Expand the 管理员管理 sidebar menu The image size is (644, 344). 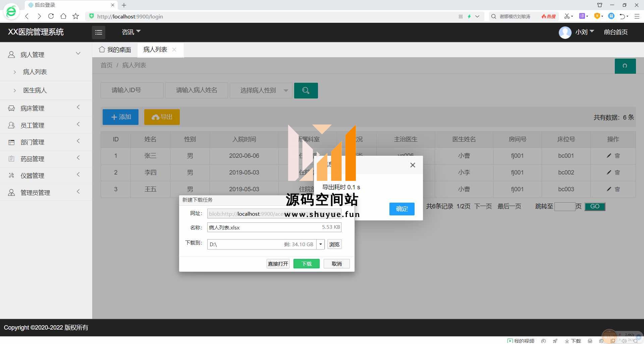click(x=46, y=192)
